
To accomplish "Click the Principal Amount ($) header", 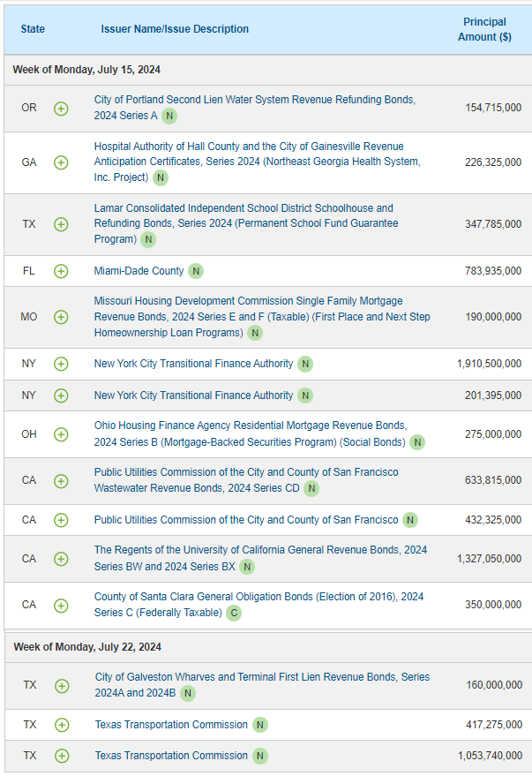I will [x=484, y=29].
